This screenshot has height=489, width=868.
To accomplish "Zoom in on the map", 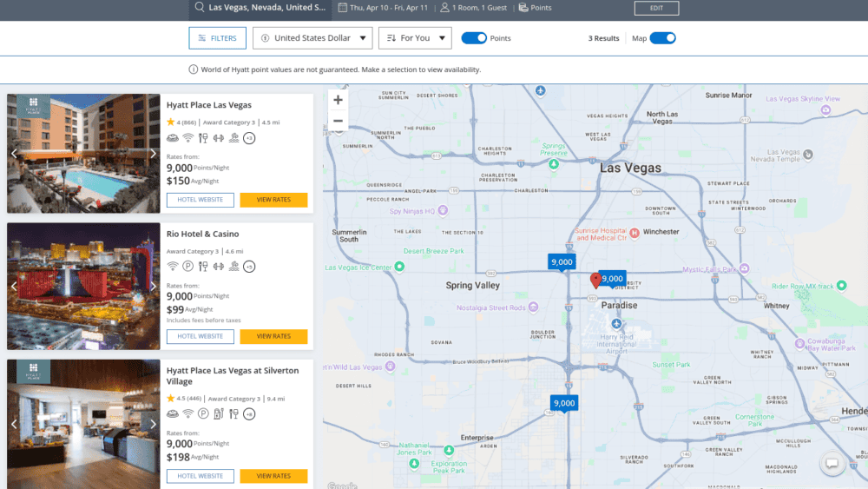I will tap(338, 100).
